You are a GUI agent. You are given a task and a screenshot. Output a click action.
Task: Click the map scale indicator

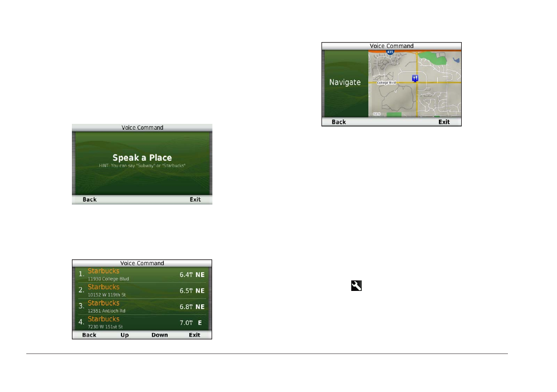(x=376, y=114)
